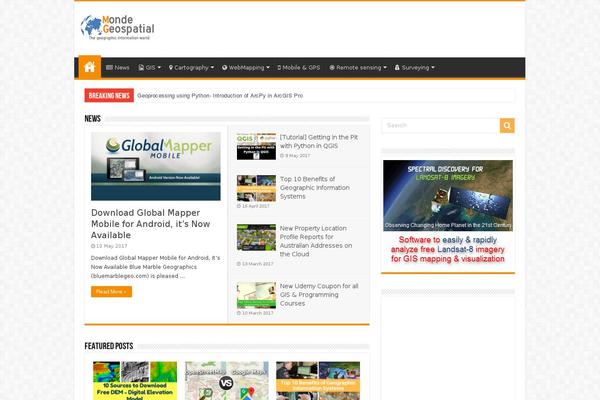Open New Property Location Profile Reports article

pyautogui.click(x=315, y=241)
